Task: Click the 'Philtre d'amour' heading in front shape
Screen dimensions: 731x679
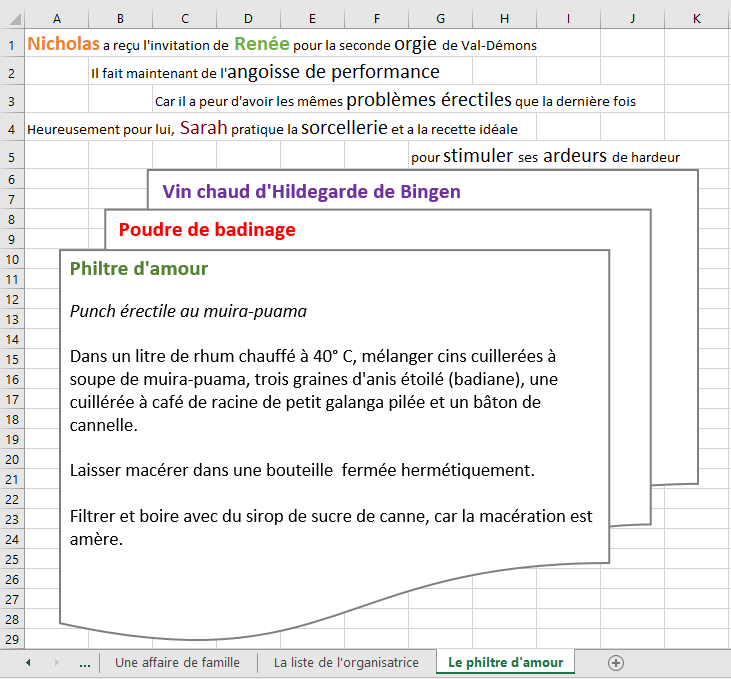Action: point(139,268)
